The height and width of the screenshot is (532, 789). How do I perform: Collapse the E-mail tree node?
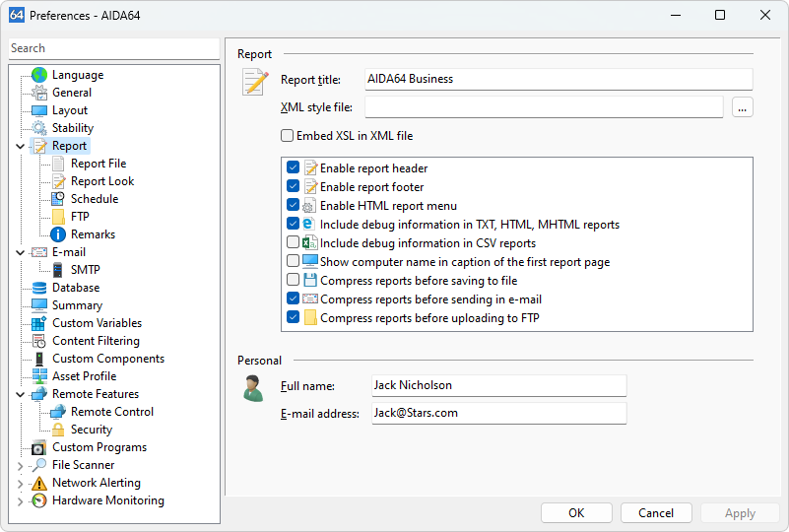click(20, 252)
